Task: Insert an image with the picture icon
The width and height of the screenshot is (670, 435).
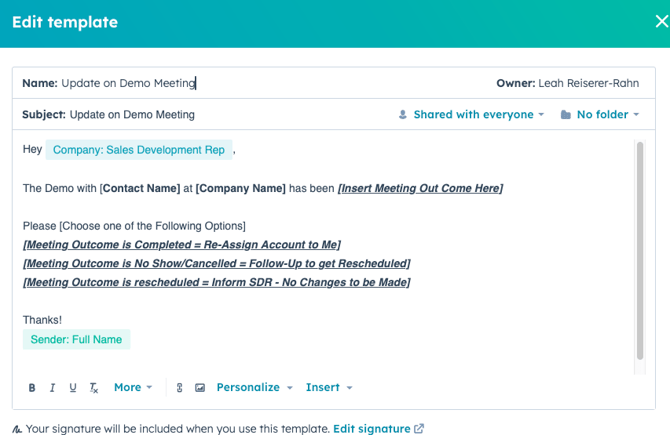Action: point(200,388)
